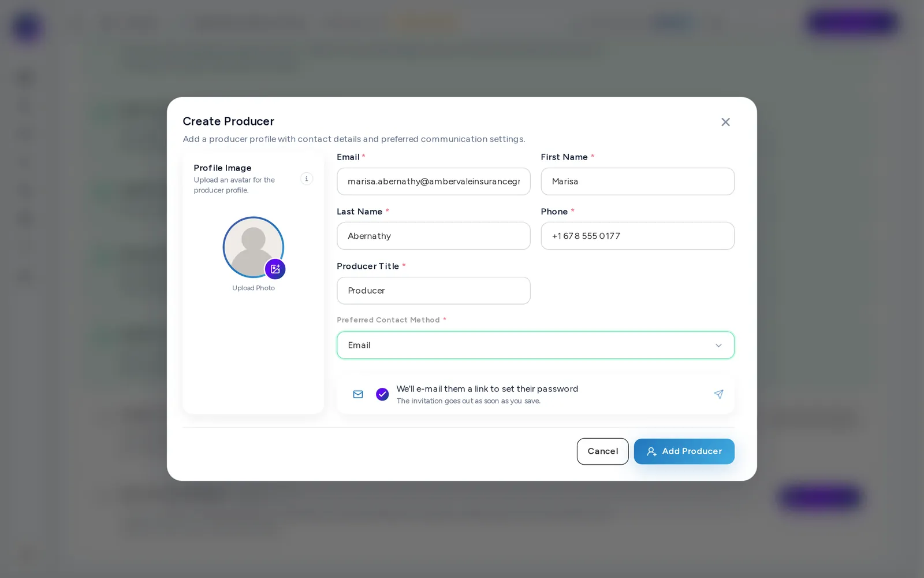This screenshot has height=578, width=924.
Task: Open the Preferred Contact Method dropdown
Action: (x=535, y=345)
